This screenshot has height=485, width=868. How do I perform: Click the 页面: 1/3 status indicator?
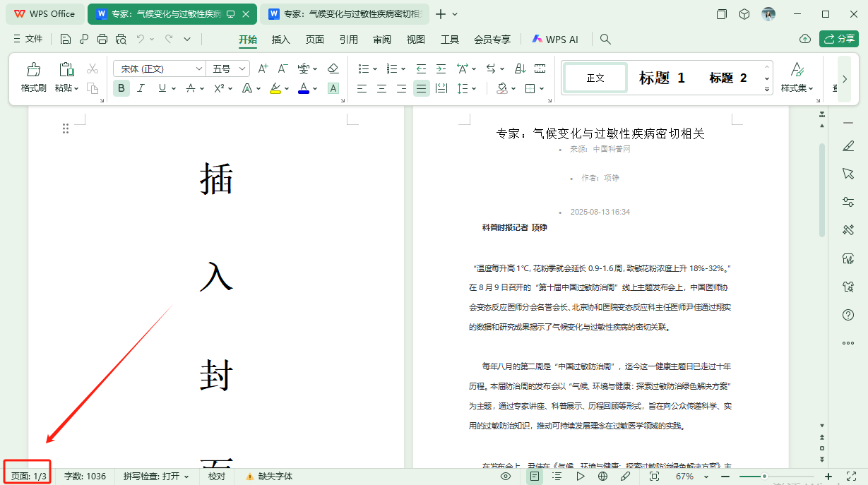27,474
